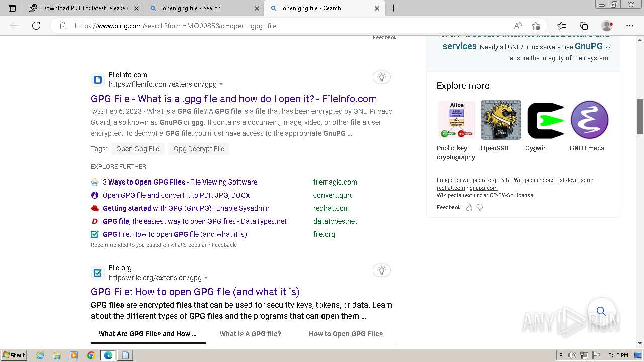Launch Chrome from the taskbar
This screenshot has width=644, height=362.
pos(91,355)
